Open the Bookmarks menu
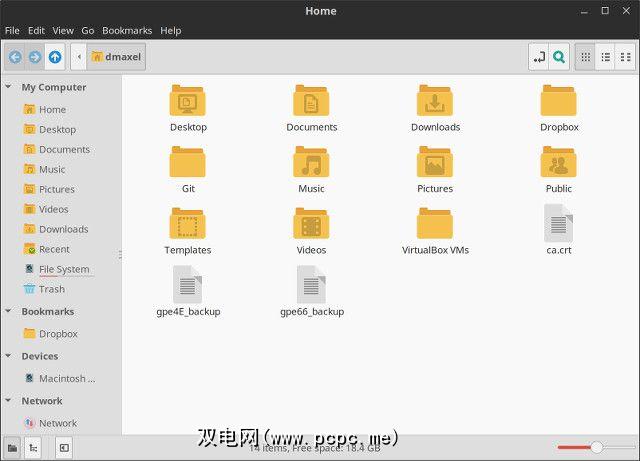This screenshot has height=461, width=640. point(127,31)
